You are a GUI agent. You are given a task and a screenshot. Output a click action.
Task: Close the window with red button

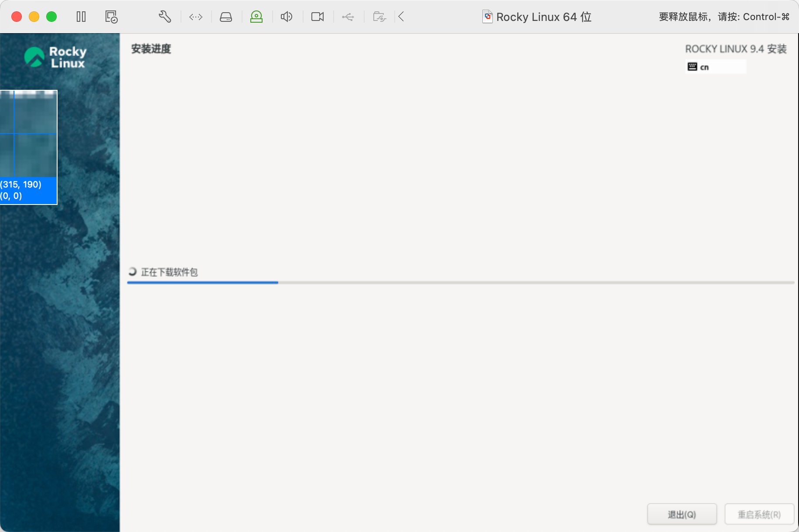17,17
